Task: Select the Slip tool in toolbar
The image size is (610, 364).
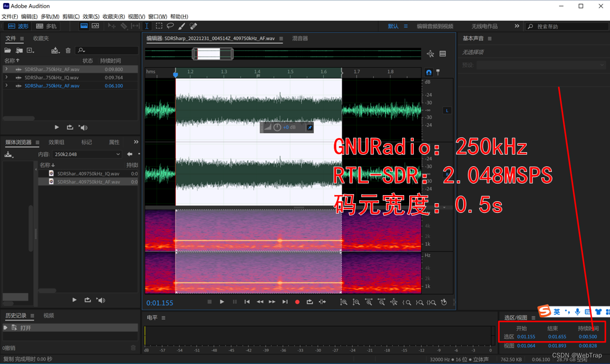Action: tap(135, 26)
